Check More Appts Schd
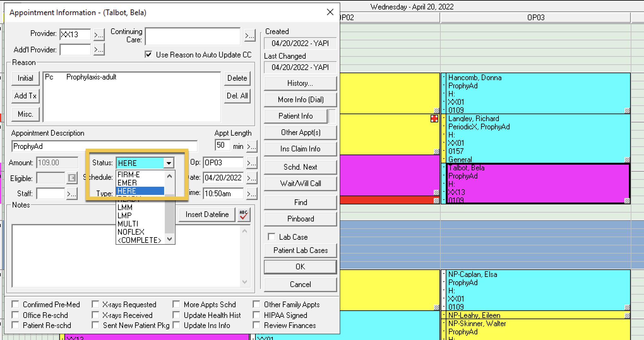Image resolution: width=644 pixels, height=340 pixels. coord(176,304)
